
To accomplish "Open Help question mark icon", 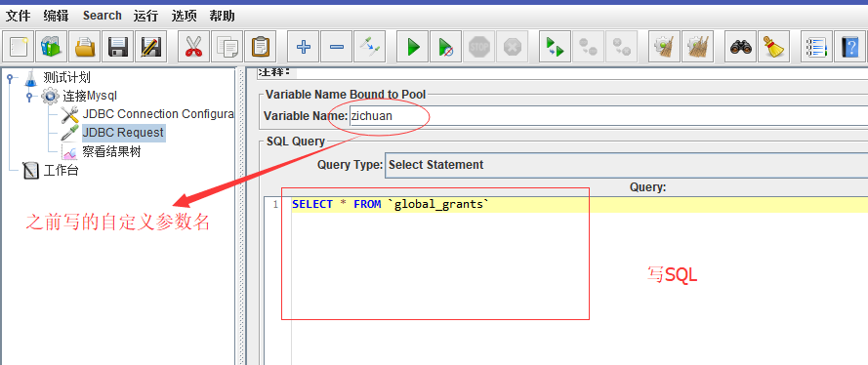I will pyautogui.click(x=849, y=47).
